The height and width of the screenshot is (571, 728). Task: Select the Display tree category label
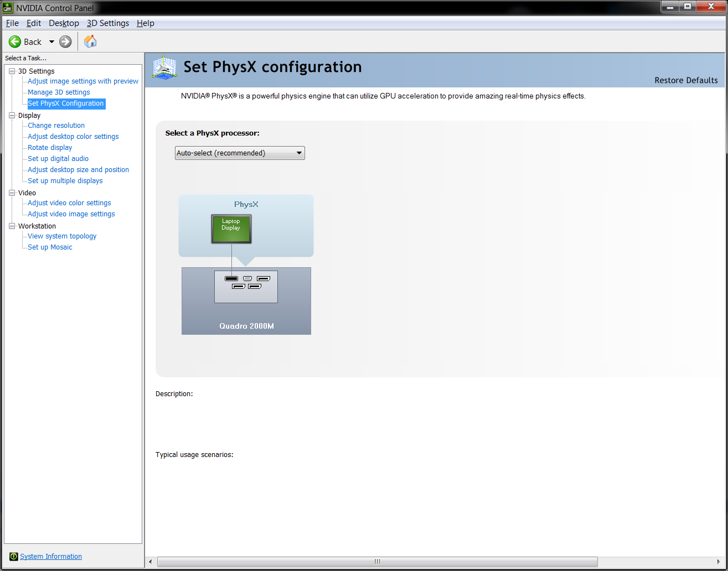pyautogui.click(x=29, y=115)
